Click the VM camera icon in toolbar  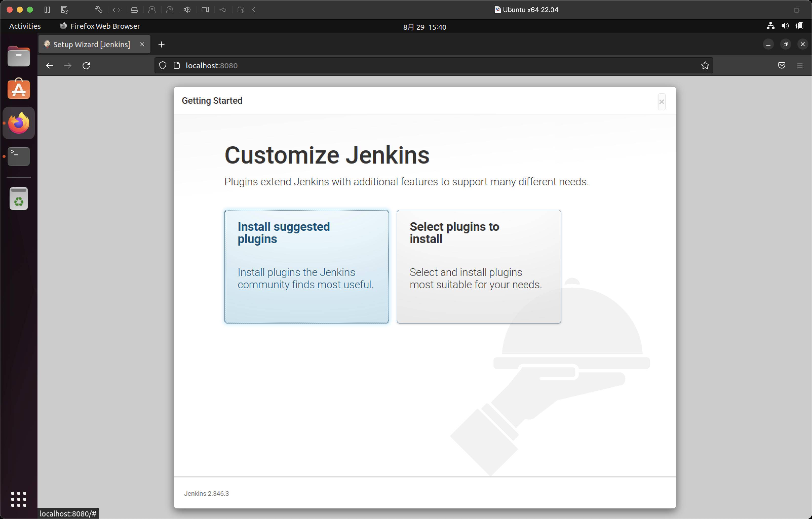point(205,9)
